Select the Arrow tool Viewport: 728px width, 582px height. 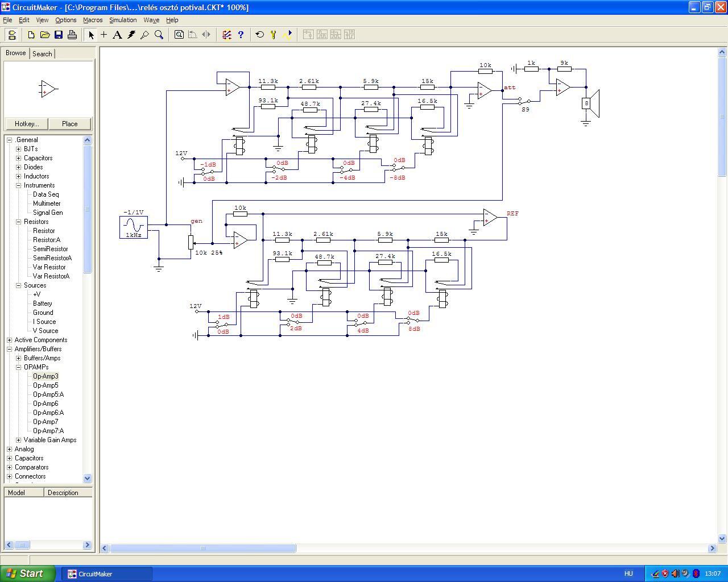(91, 35)
